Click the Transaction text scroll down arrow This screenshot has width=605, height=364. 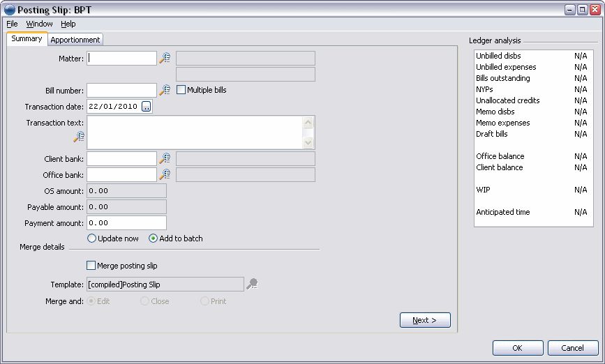tap(308, 142)
